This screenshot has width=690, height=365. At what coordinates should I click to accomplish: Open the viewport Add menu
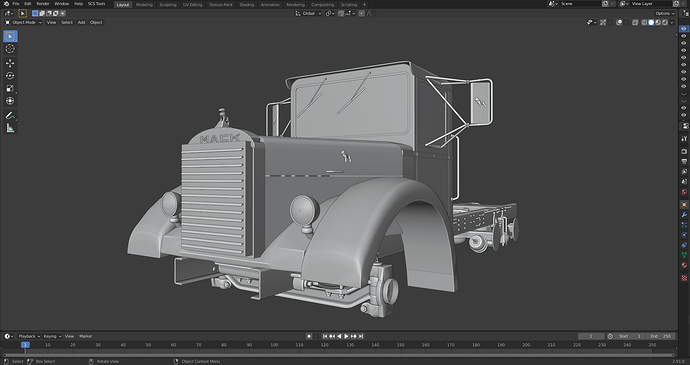(x=81, y=22)
